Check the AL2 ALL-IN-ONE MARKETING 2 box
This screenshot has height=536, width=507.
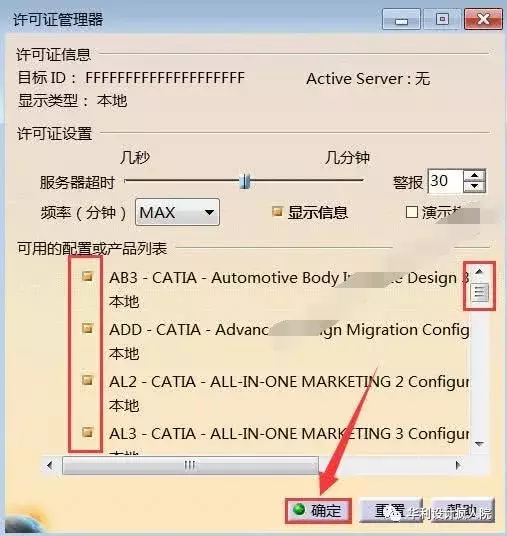point(88,380)
